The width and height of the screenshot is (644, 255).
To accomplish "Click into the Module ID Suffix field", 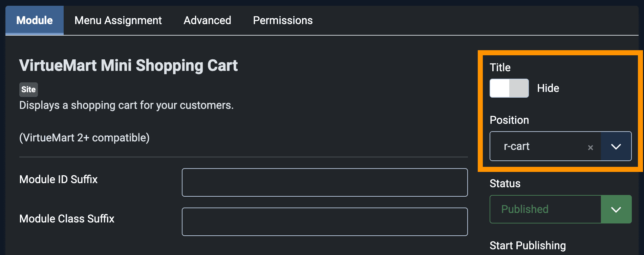I will (324, 182).
